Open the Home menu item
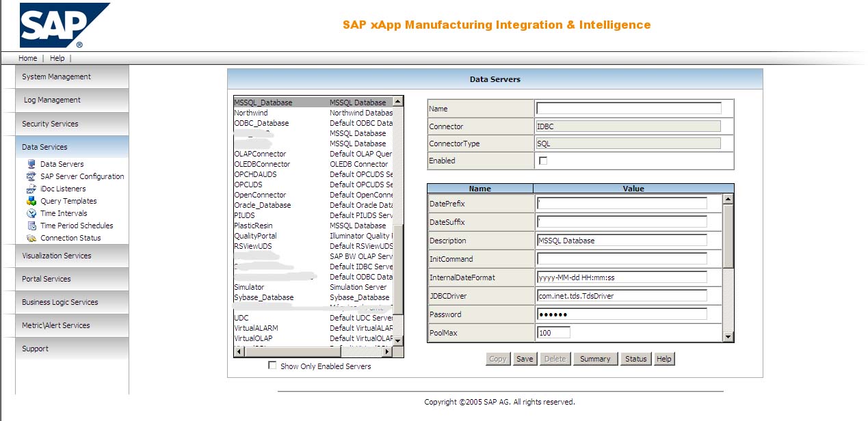The height and width of the screenshot is (421, 868). coord(27,58)
